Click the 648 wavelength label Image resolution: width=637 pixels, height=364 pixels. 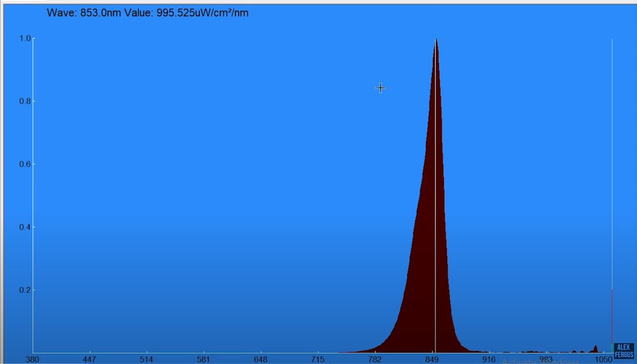[x=260, y=359]
